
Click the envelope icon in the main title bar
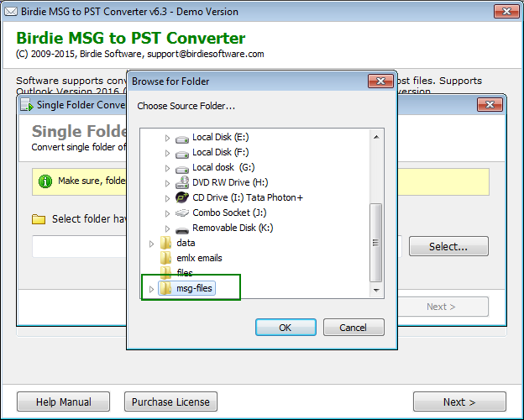coord(11,12)
